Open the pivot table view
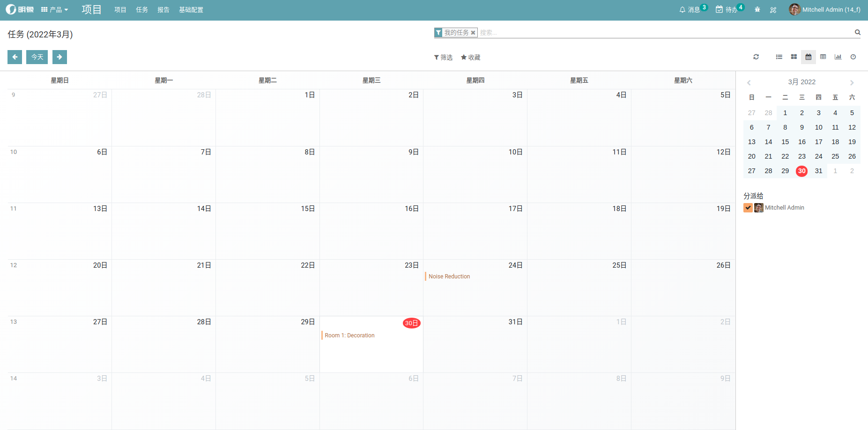Image resolution: width=868 pixels, height=430 pixels. [x=823, y=57]
